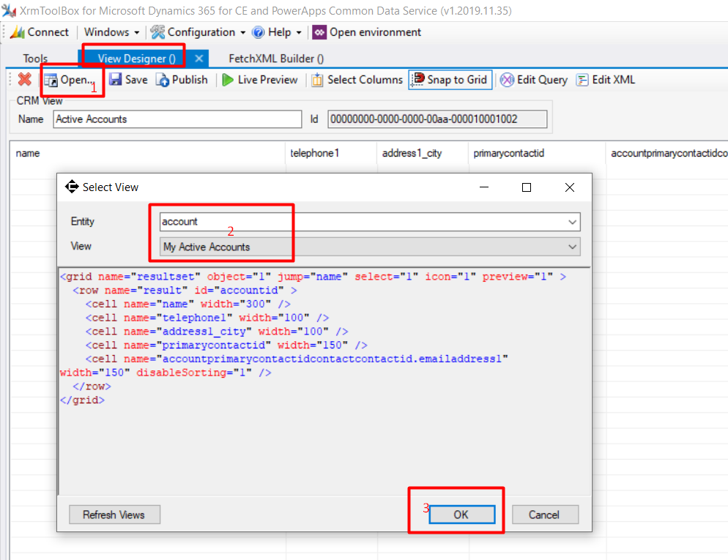Open the Configuration dropdown arrow

click(x=243, y=32)
